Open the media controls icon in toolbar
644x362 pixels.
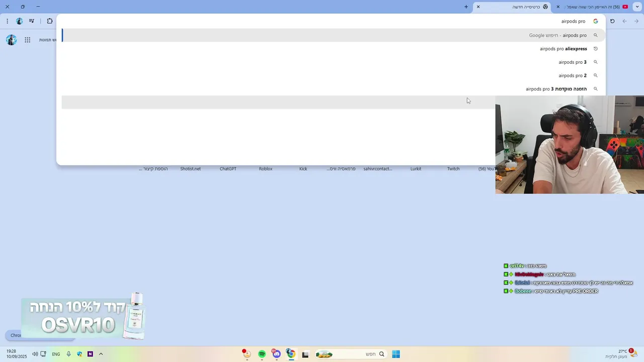coord(32,21)
